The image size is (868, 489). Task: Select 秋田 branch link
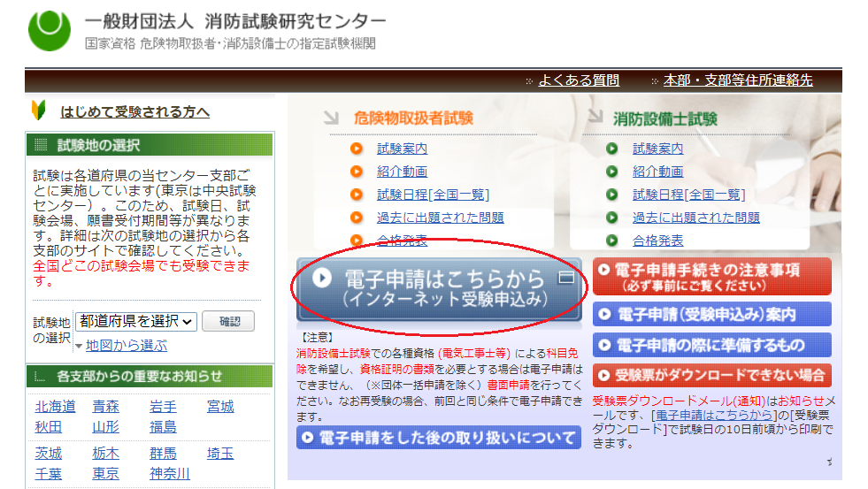(x=48, y=427)
